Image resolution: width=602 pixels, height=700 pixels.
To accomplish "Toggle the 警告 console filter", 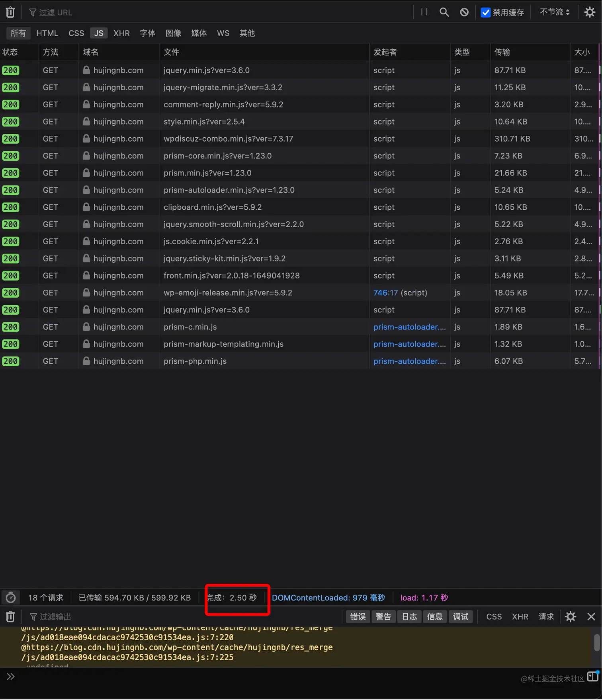I will click(383, 617).
